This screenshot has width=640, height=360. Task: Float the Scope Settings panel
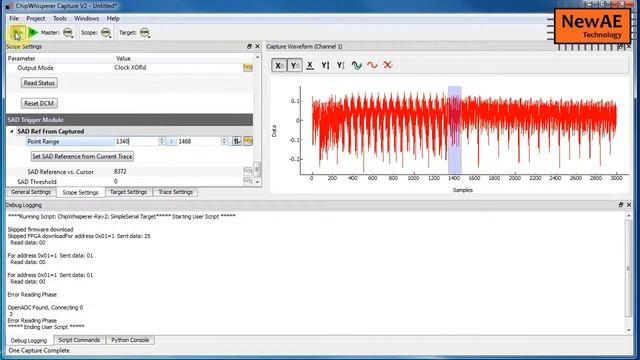tap(249, 47)
